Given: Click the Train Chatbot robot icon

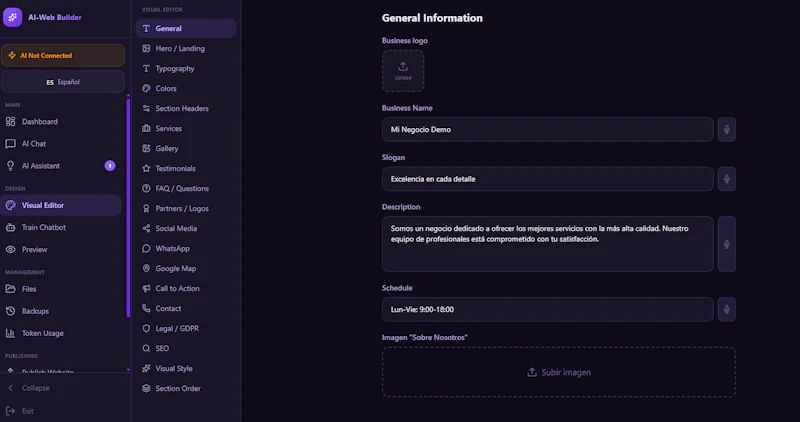Looking at the screenshot, I should click(x=10, y=228).
